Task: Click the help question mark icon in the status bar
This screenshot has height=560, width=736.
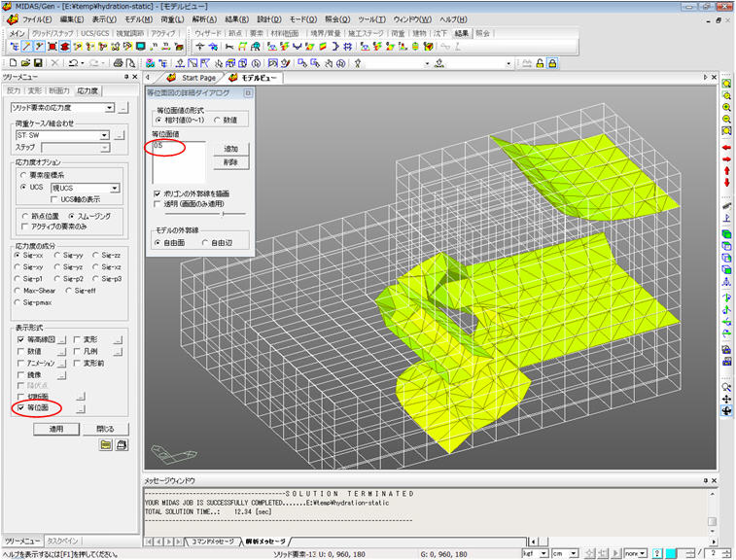Action: tap(657, 553)
